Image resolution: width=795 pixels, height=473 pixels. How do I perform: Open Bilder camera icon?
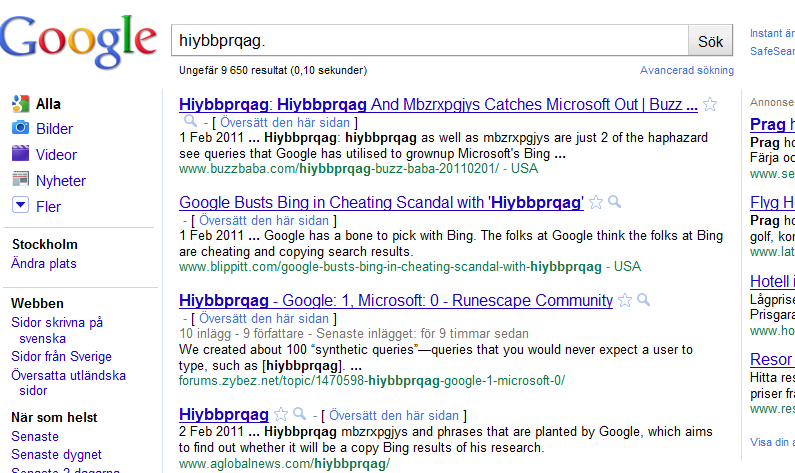20,127
